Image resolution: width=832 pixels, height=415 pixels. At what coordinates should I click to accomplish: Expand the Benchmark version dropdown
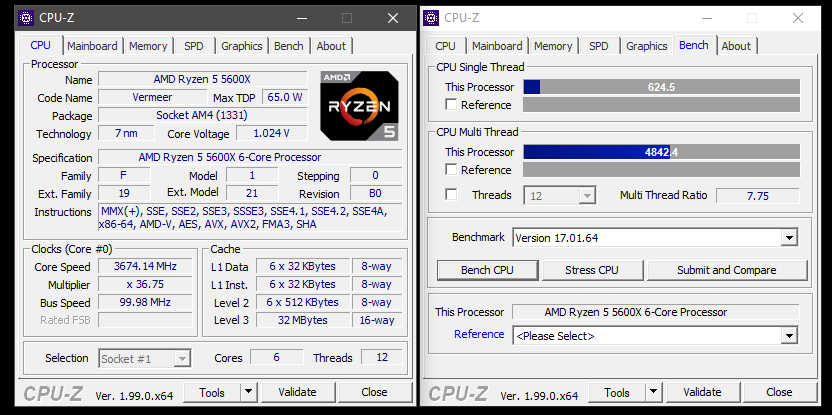coord(789,238)
